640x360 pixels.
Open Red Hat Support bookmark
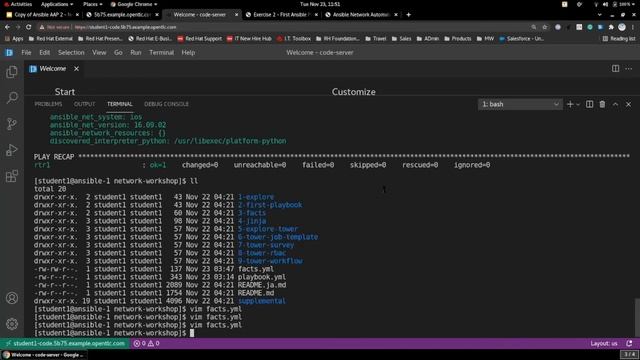point(200,39)
